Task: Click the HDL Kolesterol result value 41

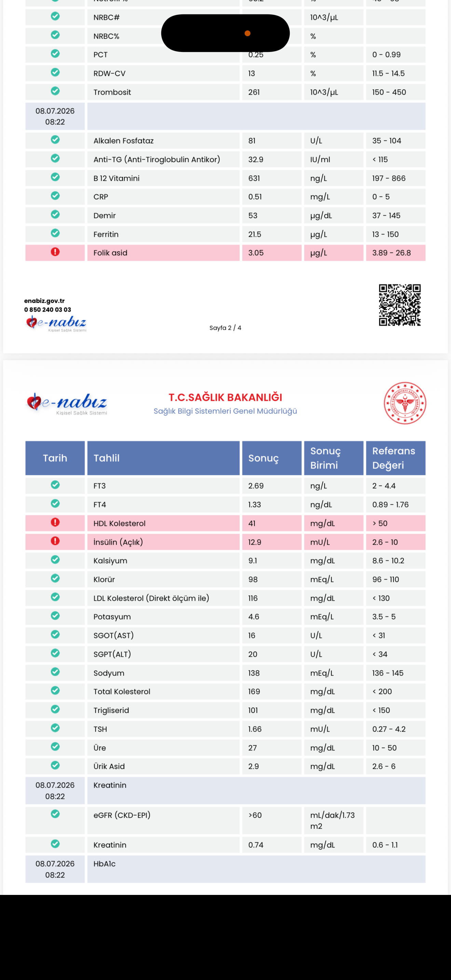Action: point(252,523)
